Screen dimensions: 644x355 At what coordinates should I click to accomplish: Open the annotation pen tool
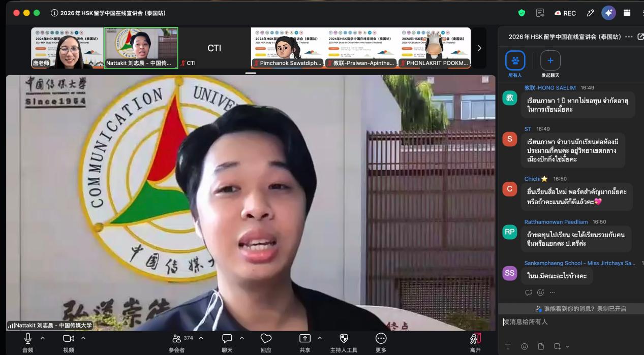[x=591, y=13]
